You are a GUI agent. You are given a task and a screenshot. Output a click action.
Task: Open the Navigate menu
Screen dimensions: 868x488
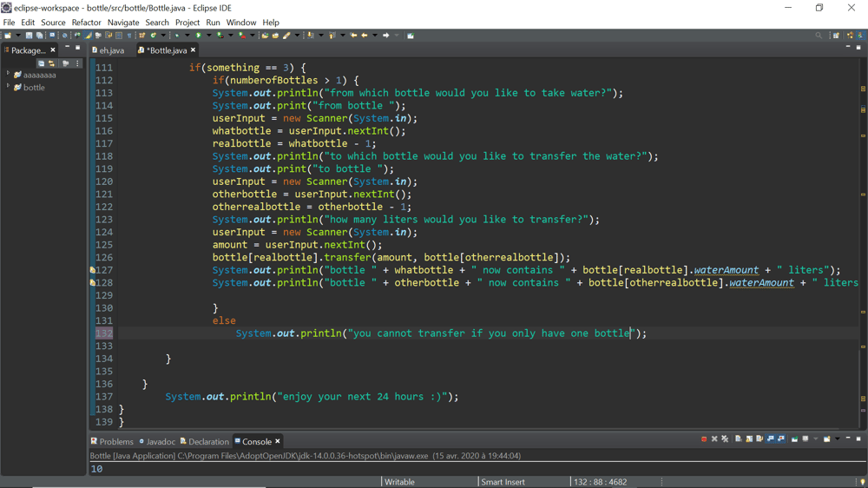pyautogui.click(x=123, y=23)
